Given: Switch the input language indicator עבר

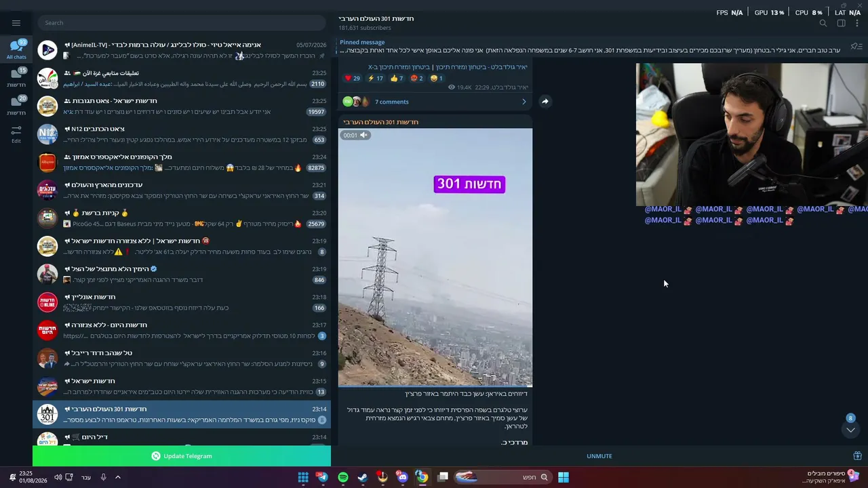Looking at the screenshot, I should point(86,477).
